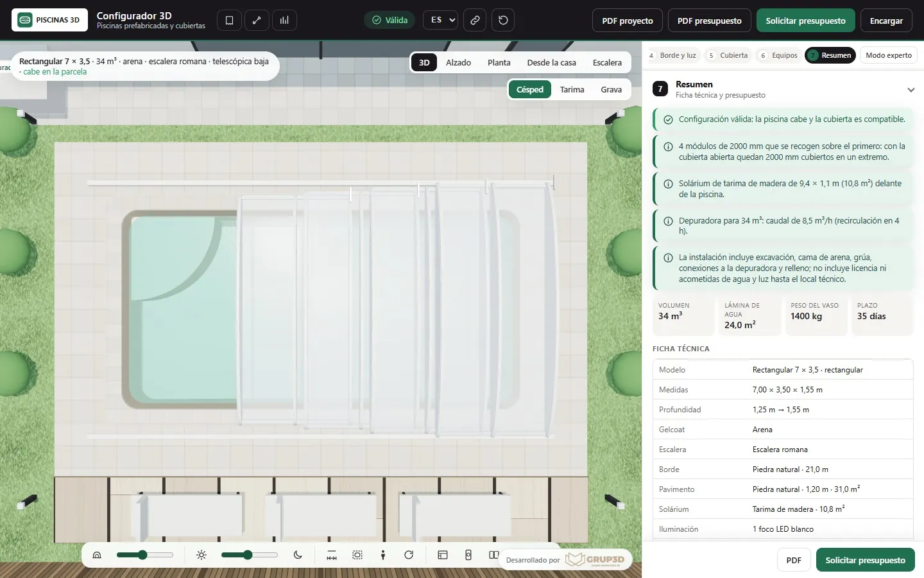The width and height of the screenshot is (924, 578).
Task: Open step 6 Equipos tab
Action: (778, 55)
